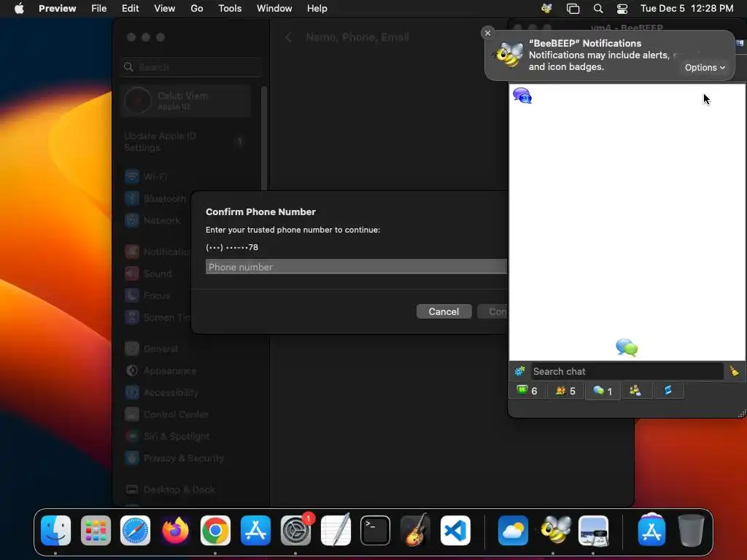Go back from Name, Phone, Email pane
The image size is (747, 560).
[x=288, y=37]
